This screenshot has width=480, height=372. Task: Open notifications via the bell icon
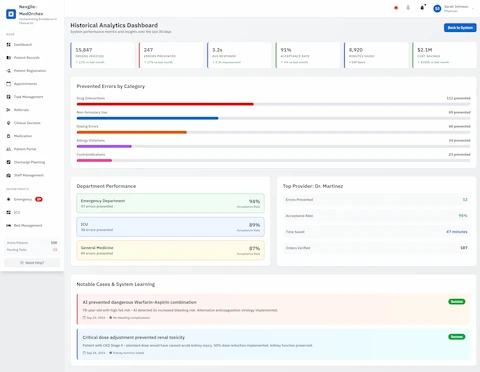(422, 8)
